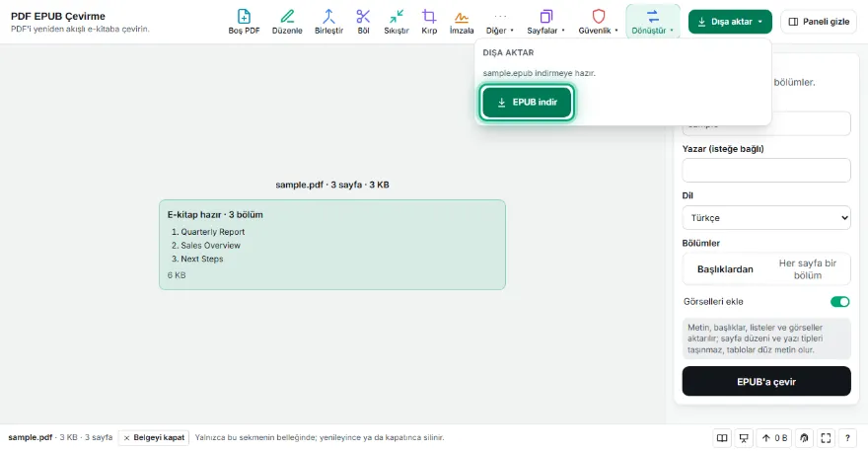The width and height of the screenshot is (868, 451).
Task: Select the Düzenle pencil tool
Action: point(287,22)
